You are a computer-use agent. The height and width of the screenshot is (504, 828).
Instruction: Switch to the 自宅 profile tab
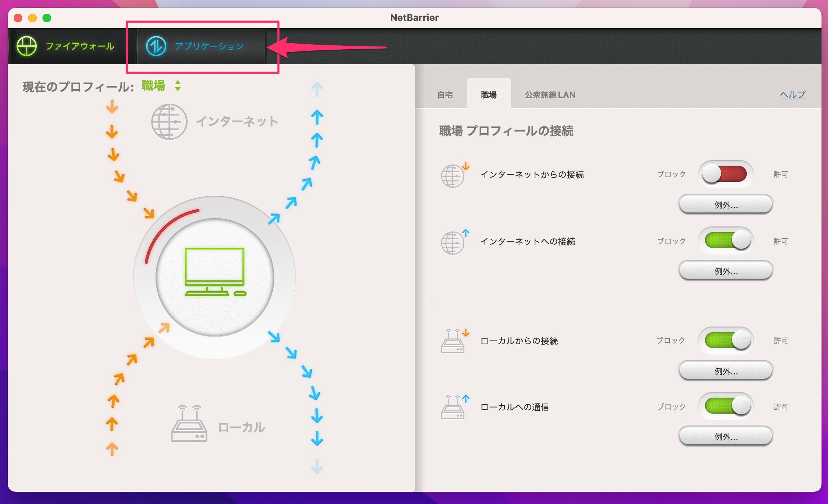pos(445,95)
